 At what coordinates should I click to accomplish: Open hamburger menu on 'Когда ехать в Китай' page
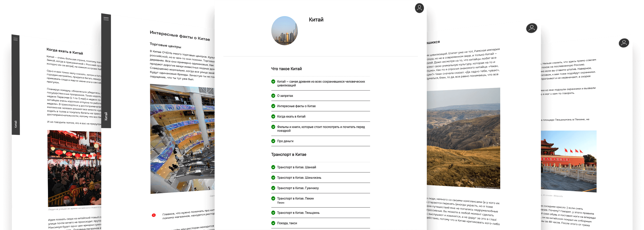(x=16, y=39)
